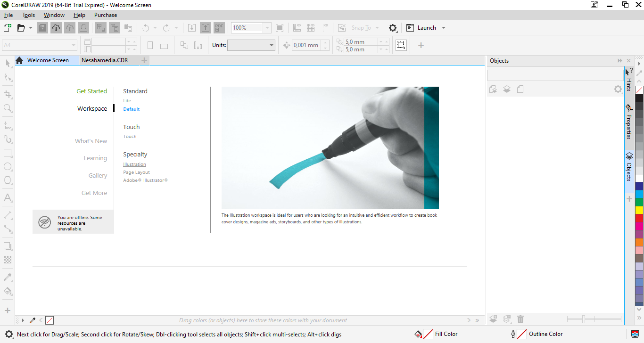Choose the Page Layout workspace
The image size is (644, 343).
(x=136, y=172)
